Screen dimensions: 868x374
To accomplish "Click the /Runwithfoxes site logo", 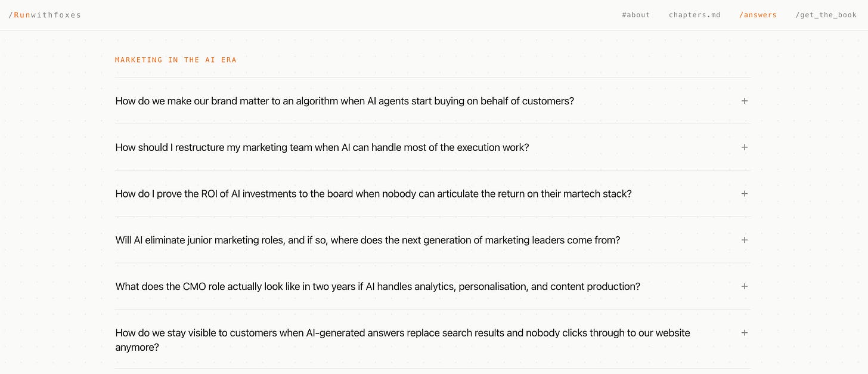I will pyautogui.click(x=45, y=15).
